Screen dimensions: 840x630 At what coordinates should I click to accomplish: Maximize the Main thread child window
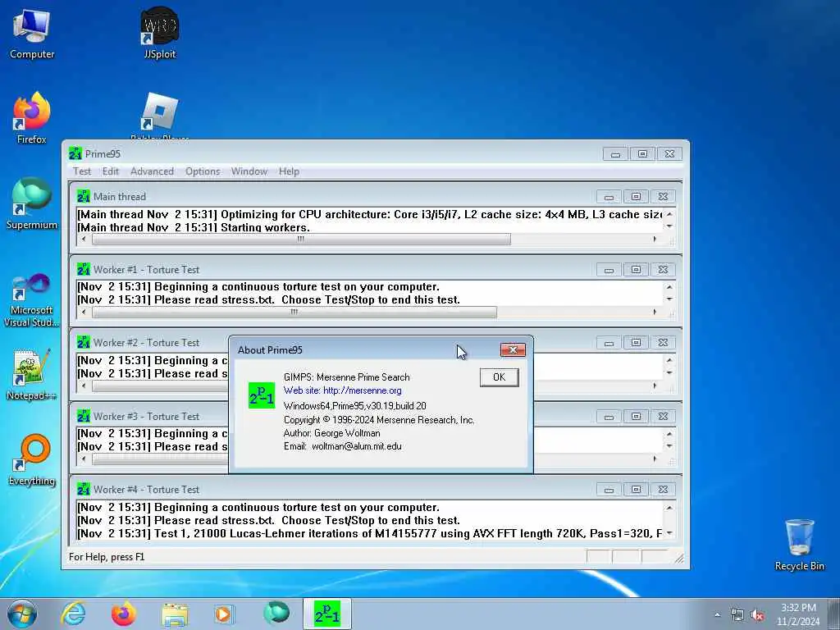pos(636,197)
